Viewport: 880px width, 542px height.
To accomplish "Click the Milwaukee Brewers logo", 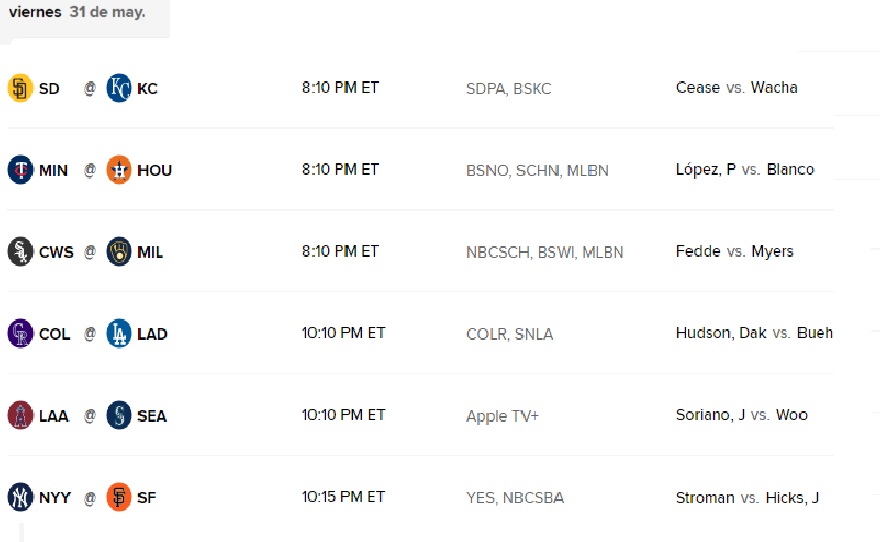I will [x=119, y=251].
